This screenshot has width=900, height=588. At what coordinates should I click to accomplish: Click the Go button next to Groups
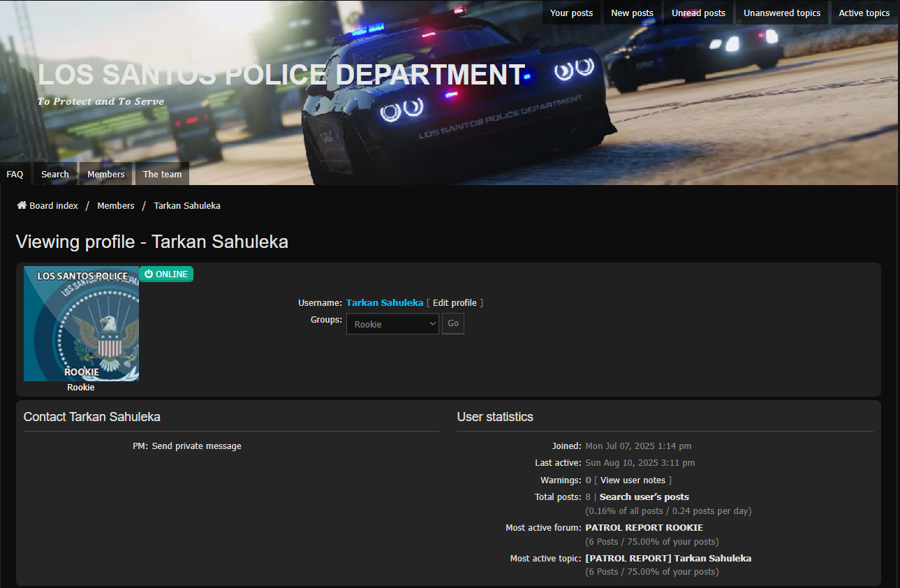[453, 324]
